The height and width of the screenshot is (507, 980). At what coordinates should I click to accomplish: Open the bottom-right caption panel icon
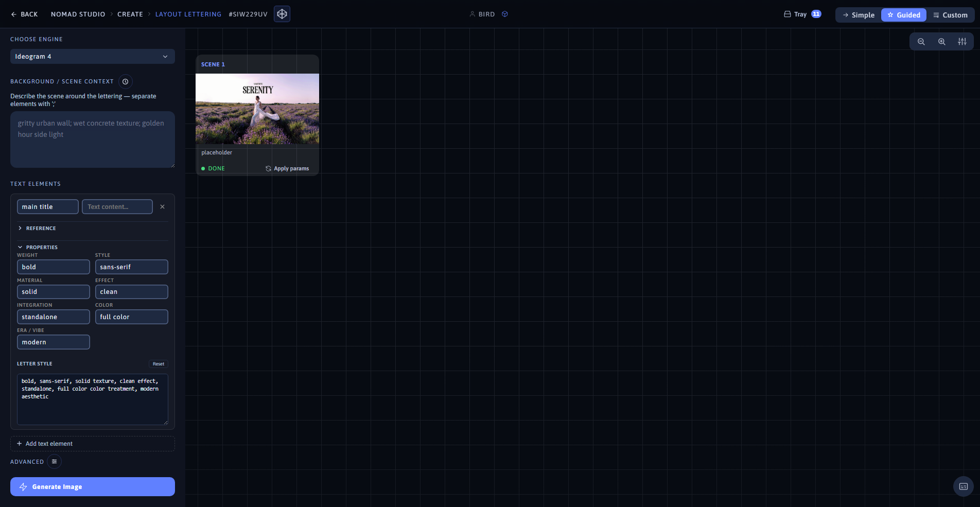[x=964, y=486]
